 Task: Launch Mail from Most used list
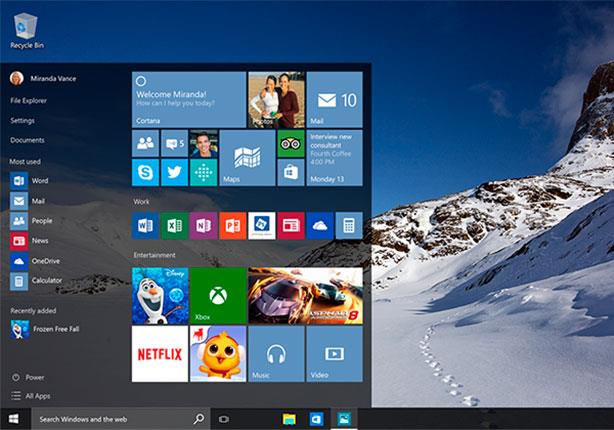pos(27,201)
